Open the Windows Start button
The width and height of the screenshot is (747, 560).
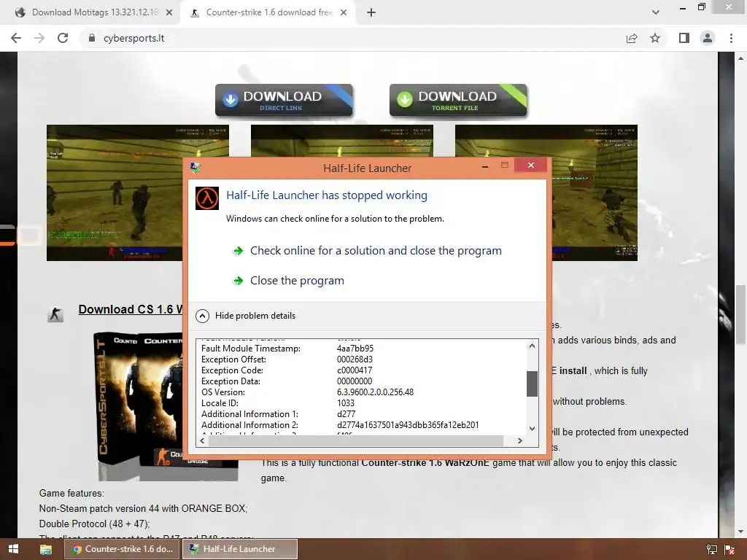[13, 549]
